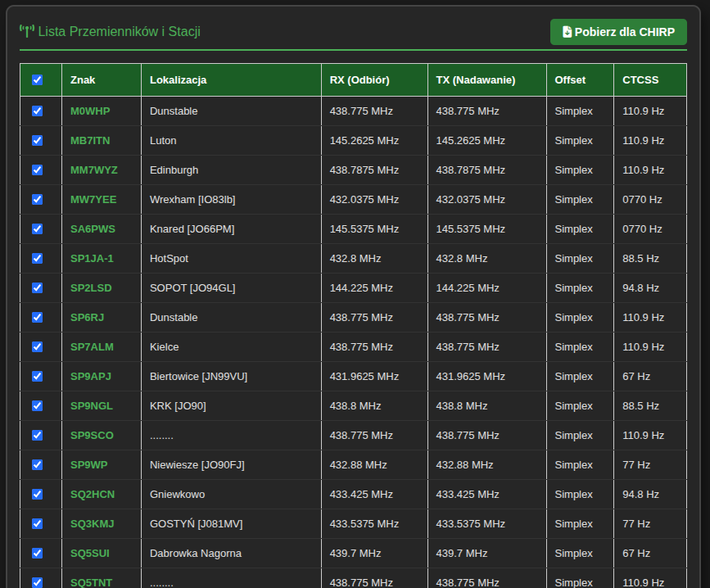Screen dimensions: 710x588
Task: Toggle the select-all checkbox in table header
Action: [x=37, y=79]
